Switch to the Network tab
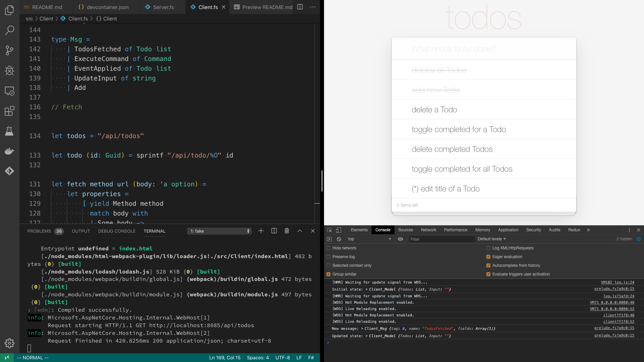The width and height of the screenshot is (644, 362). click(x=428, y=230)
